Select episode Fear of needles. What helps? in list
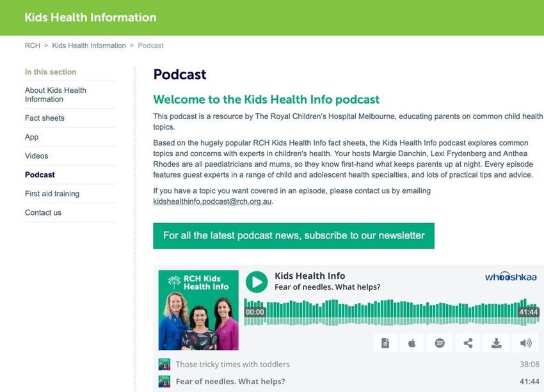The image size is (544, 392). [x=230, y=381]
